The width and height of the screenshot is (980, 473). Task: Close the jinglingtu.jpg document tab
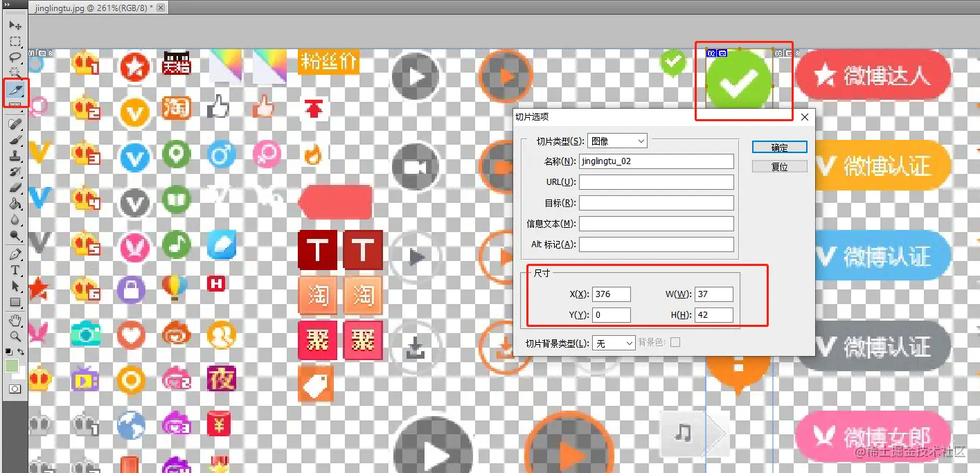click(x=161, y=8)
